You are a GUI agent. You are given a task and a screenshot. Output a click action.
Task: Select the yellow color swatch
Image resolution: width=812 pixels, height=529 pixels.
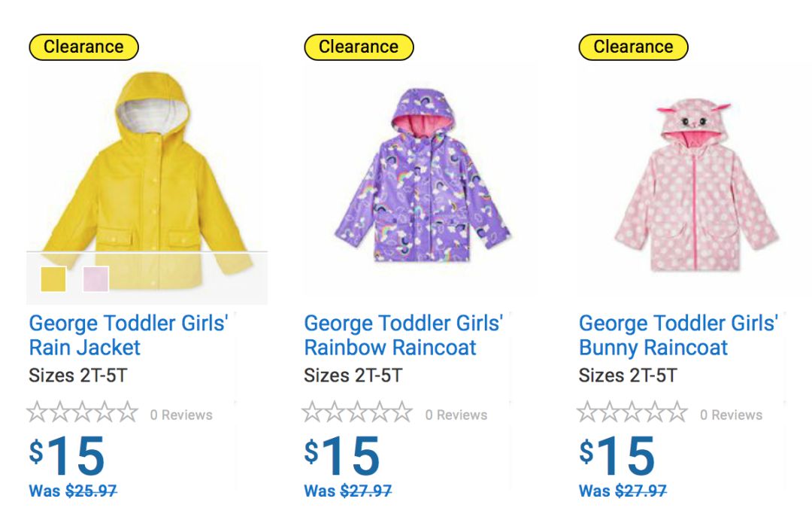(x=53, y=279)
